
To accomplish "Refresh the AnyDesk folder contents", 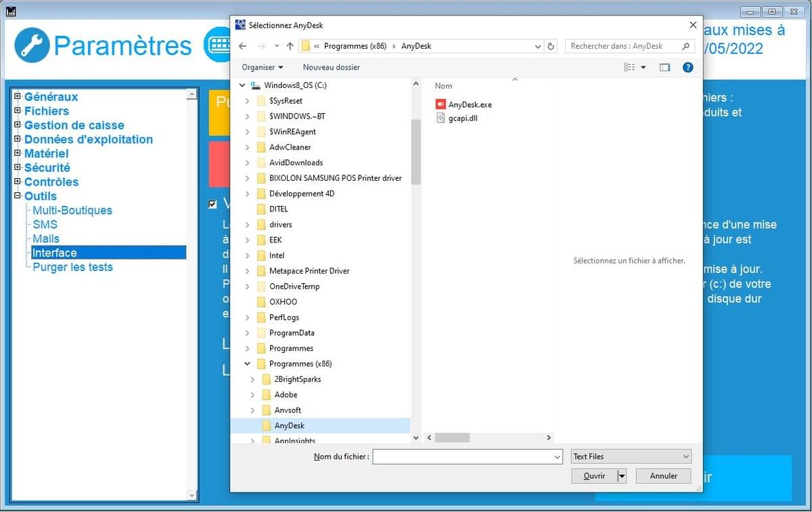I will [550, 46].
